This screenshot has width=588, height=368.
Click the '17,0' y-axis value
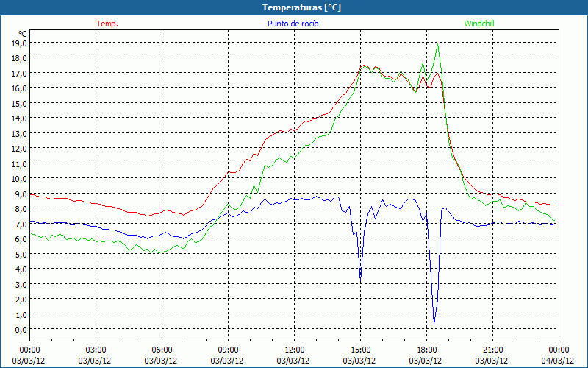[19, 73]
